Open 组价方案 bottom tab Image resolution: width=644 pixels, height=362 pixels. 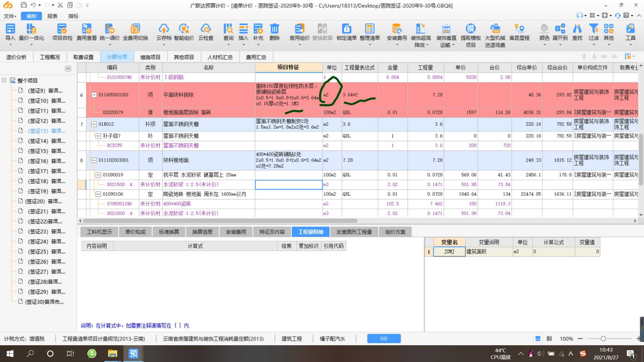point(395,232)
